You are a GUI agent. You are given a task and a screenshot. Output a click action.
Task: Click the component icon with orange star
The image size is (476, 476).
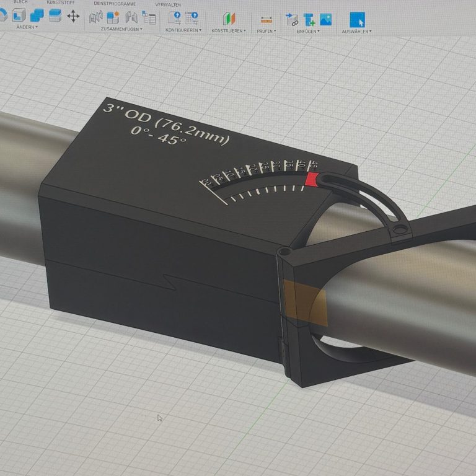coord(113,18)
